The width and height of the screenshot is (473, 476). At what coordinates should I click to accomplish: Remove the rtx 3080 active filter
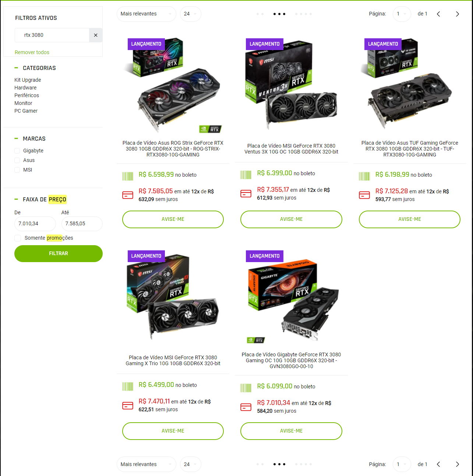coord(96,35)
